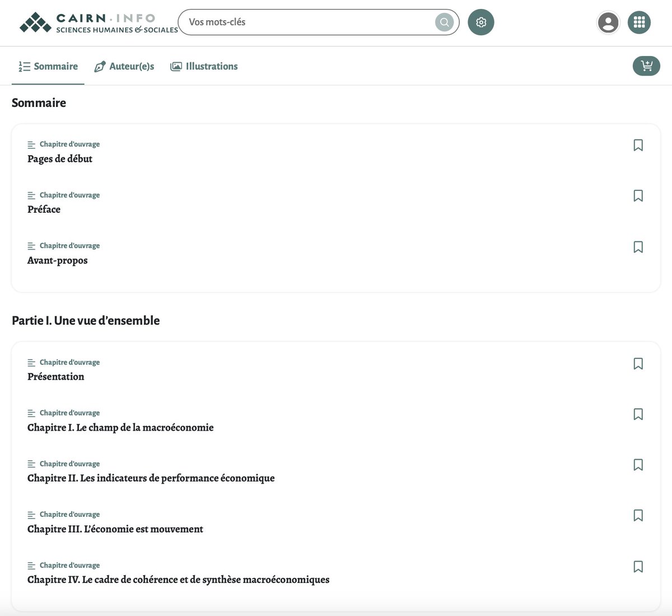Open Chapitre IV. Le cadre de cohérence

point(179,580)
